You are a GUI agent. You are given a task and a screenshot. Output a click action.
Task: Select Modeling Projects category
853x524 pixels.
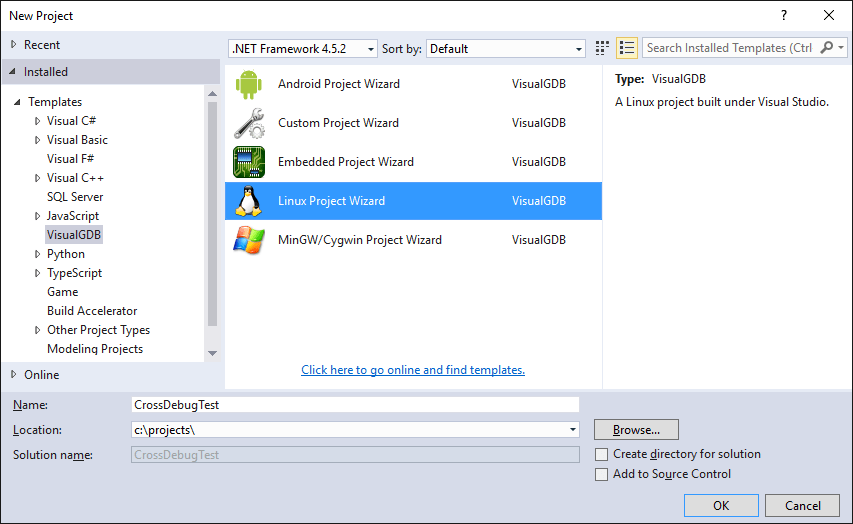point(95,349)
